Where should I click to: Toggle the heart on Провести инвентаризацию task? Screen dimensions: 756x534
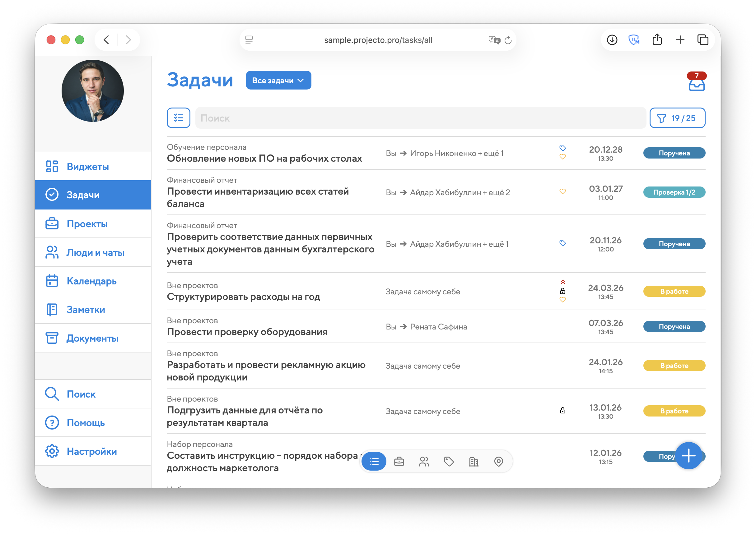[562, 191]
